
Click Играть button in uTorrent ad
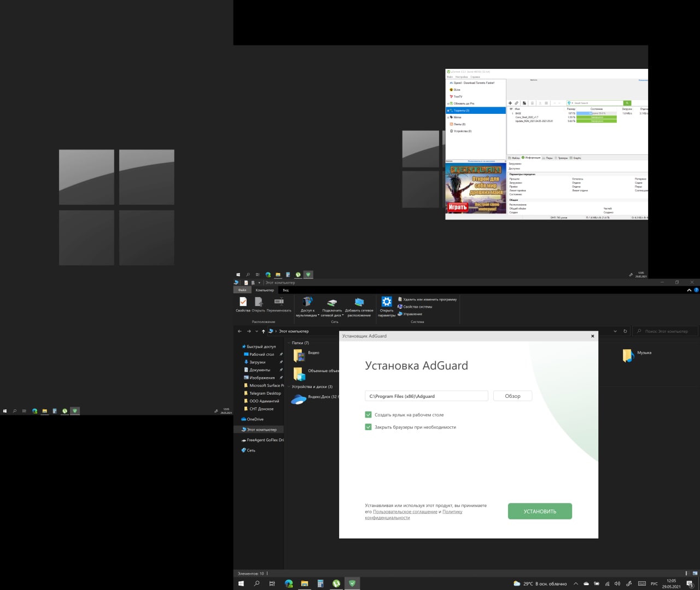pos(457,207)
